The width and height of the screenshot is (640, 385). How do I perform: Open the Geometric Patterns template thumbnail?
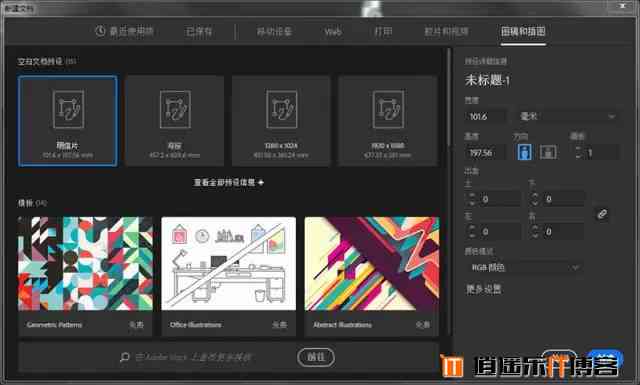(85, 264)
